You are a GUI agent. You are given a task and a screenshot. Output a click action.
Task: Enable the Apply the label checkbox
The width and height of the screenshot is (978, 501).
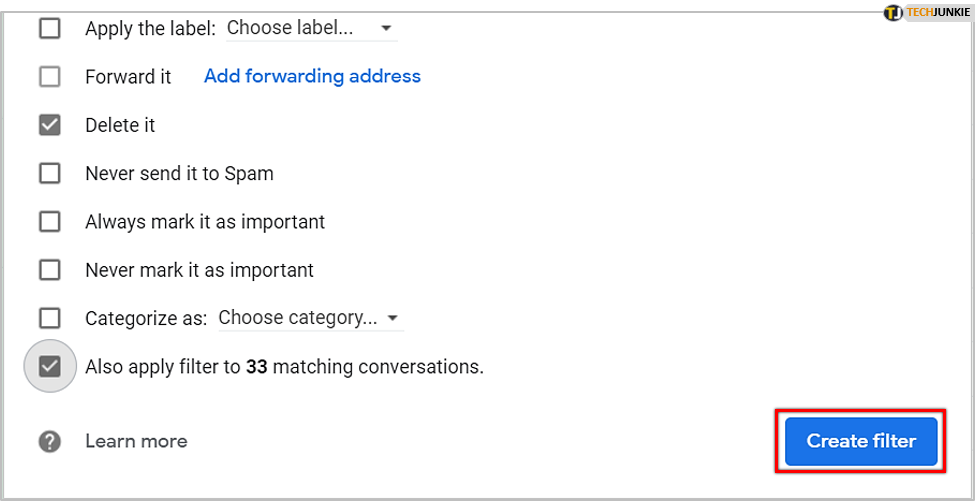coord(49,28)
